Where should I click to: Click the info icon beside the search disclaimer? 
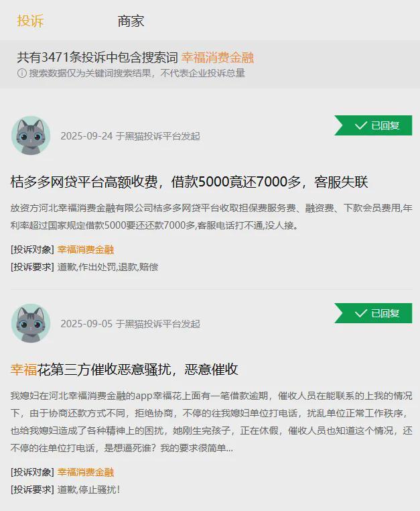coord(22,73)
